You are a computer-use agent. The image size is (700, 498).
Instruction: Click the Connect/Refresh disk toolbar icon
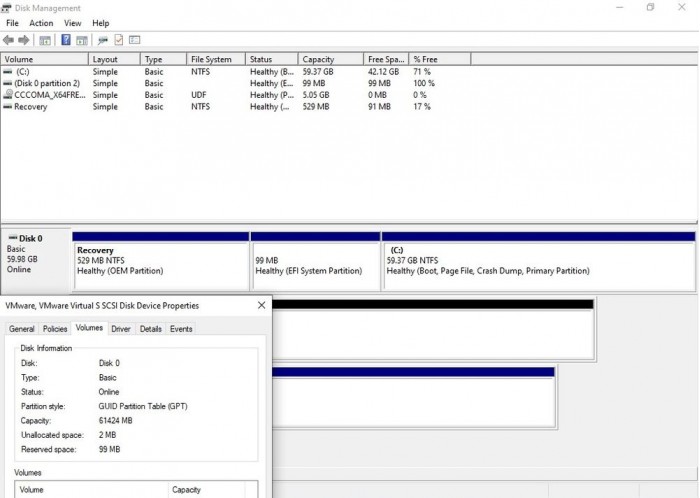click(x=102, y=40)
